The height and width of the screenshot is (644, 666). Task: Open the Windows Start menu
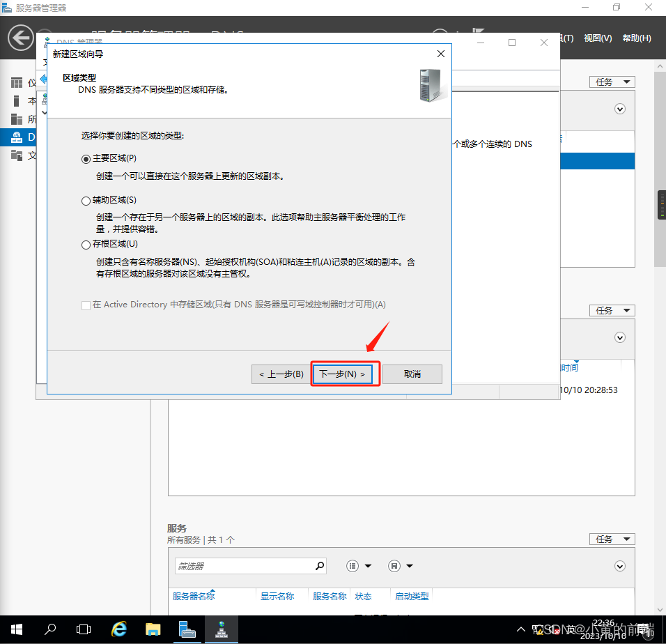pyautogui.click(x=16, y=629)
